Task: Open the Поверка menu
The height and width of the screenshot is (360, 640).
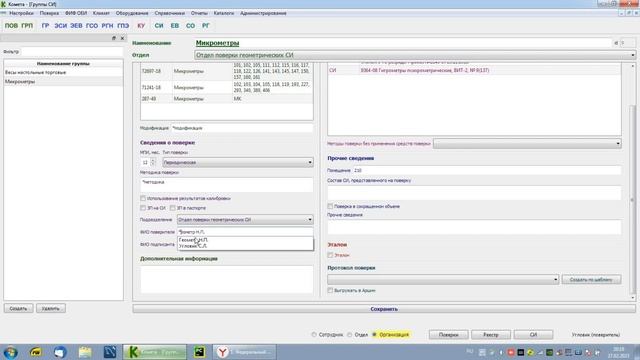Action: 49,13
